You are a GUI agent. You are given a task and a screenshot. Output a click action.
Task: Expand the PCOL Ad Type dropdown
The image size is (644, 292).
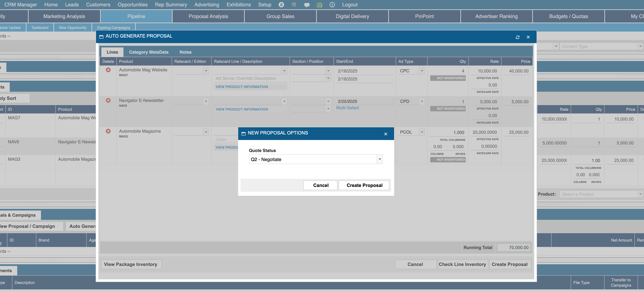[x=422, y=132]
